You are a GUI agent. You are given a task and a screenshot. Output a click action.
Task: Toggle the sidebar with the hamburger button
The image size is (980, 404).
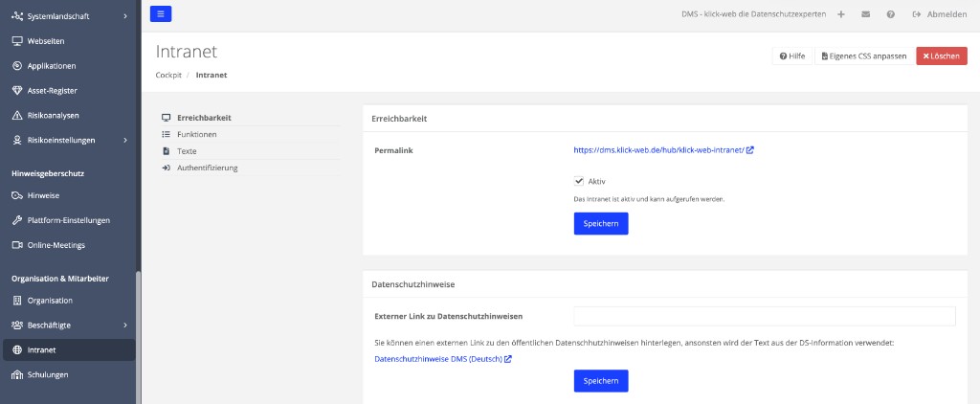coord(161,13)
